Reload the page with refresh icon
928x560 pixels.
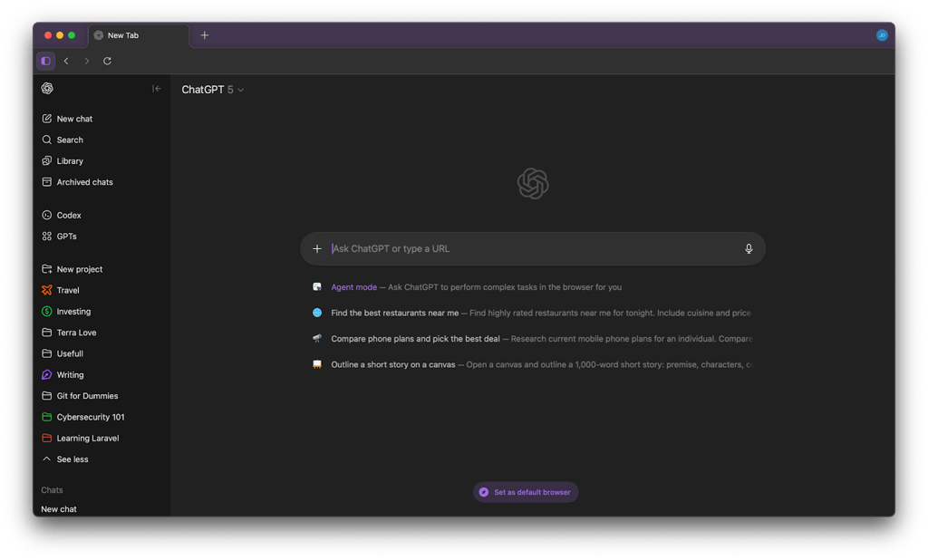point(107,61)
